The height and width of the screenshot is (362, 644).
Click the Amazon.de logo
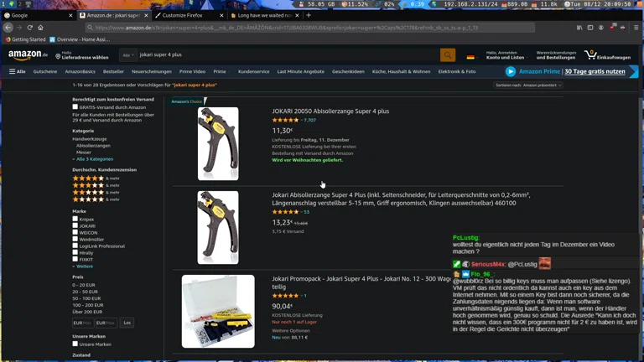point(28,54)
